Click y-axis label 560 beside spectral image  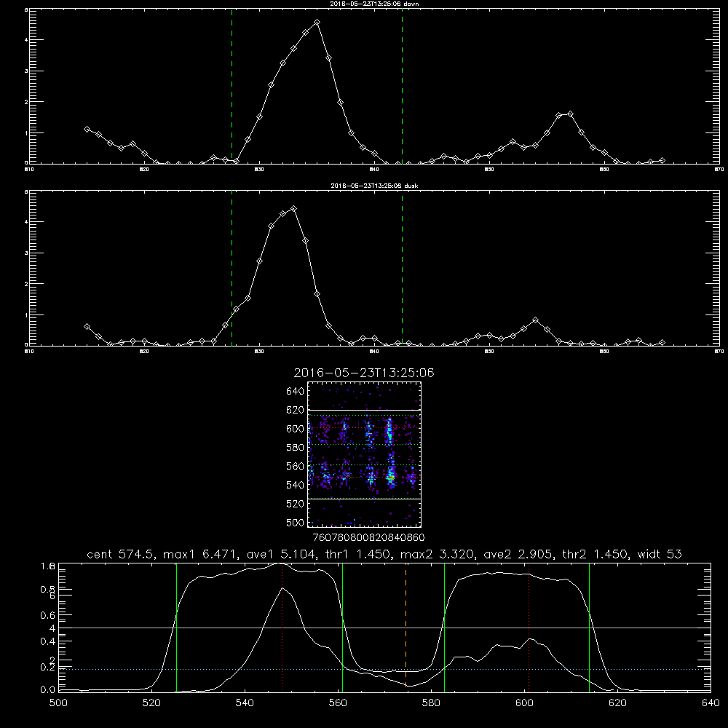tap(296, 466)
